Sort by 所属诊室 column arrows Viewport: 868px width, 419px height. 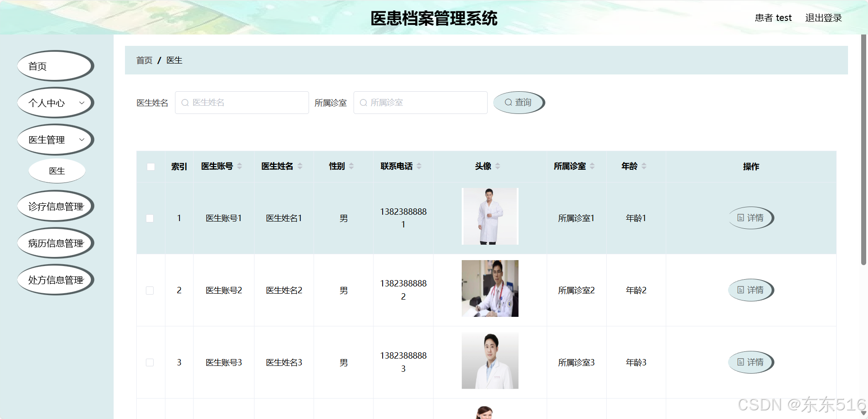[x=592, y=166]
